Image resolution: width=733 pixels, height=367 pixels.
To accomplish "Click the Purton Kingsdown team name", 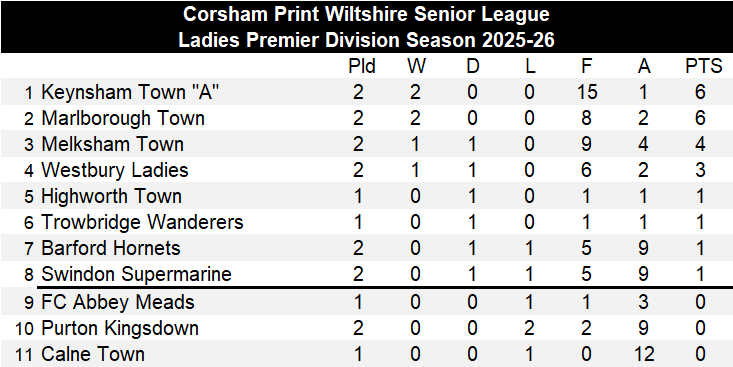I will click(120, 328).
